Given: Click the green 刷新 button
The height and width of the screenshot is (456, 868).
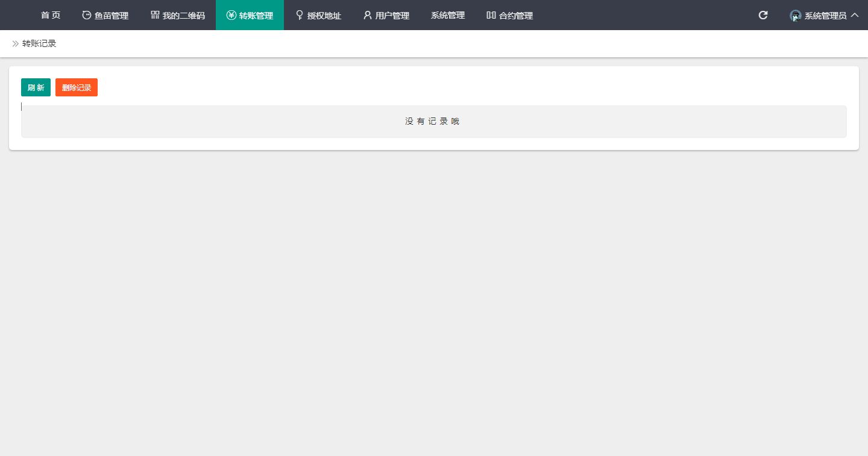Looking at the screenshot, I should (36, 87).
